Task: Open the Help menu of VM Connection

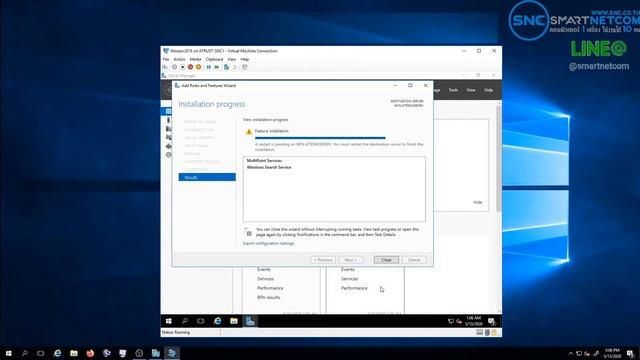Action: [245, 59]
